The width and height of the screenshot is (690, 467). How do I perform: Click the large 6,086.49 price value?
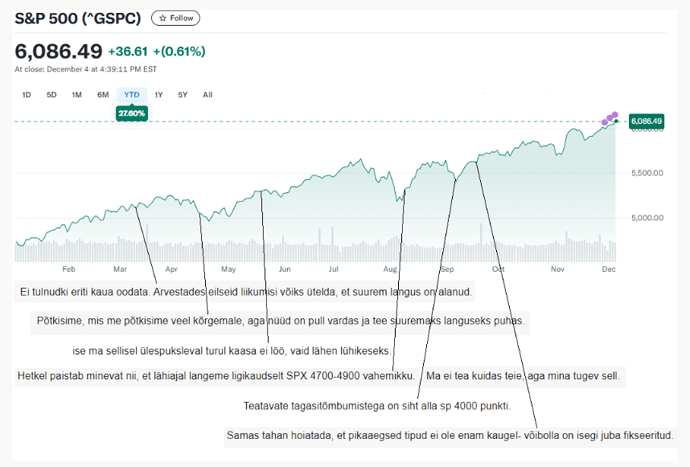pos(59,51)
